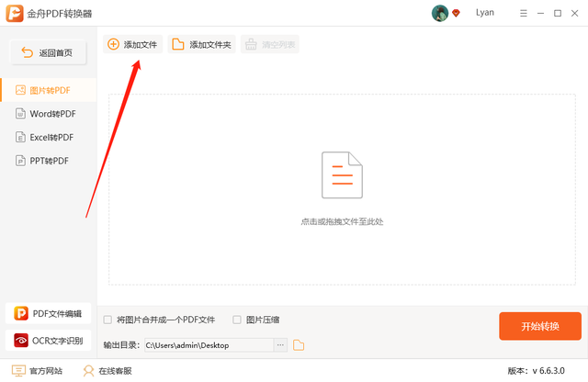Click the online customer service icon
This screenshot has width=588, height=382.
[x=88, y=371]
